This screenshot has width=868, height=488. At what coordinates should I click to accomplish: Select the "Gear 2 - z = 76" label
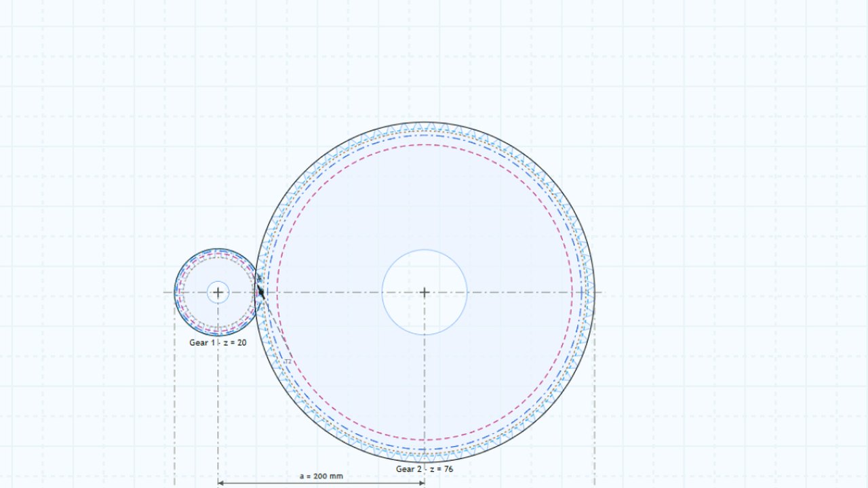tap(425, 469)
